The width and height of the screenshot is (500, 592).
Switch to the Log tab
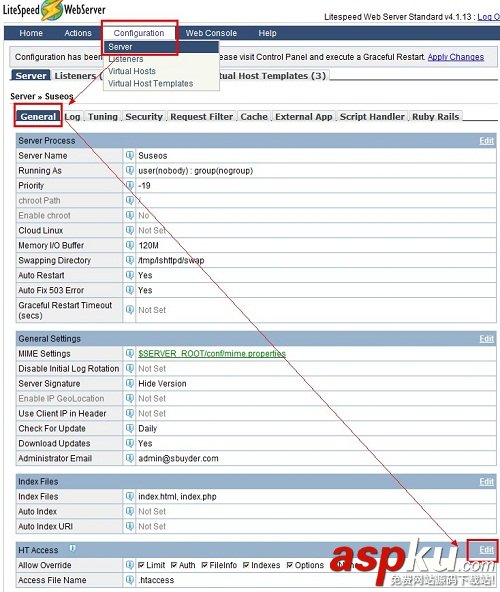[73, 117]
